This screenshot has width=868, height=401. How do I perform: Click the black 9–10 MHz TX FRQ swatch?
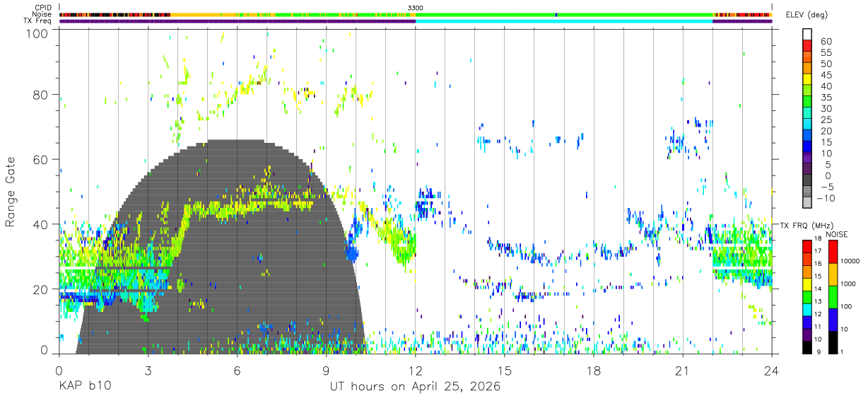(x=807, y=347)
